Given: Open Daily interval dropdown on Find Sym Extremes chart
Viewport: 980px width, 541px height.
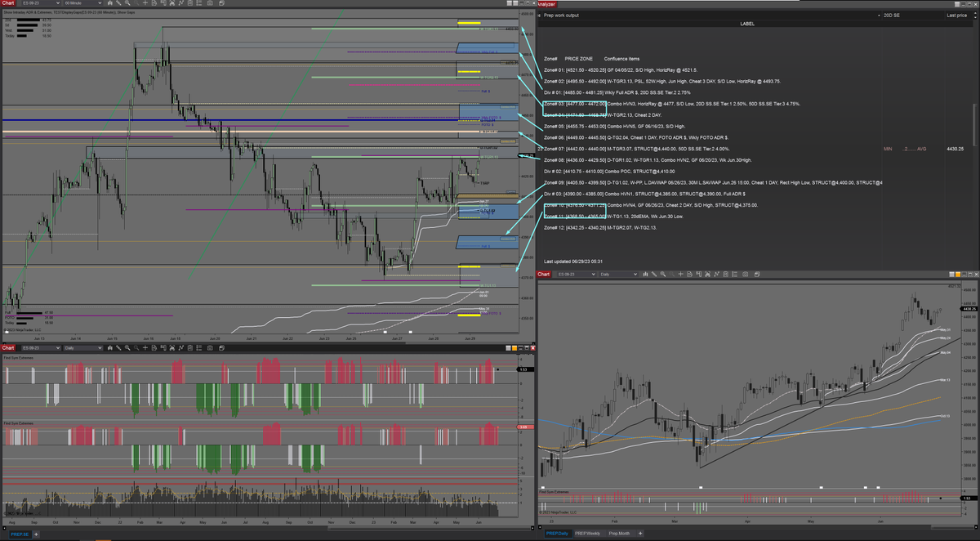Looking at the screenshot, I should [x=82, y=347].
